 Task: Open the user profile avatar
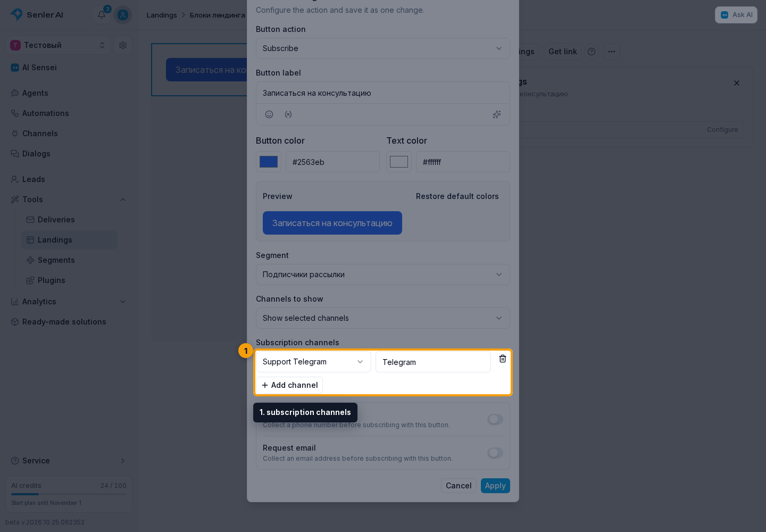[x=123, y=15]
